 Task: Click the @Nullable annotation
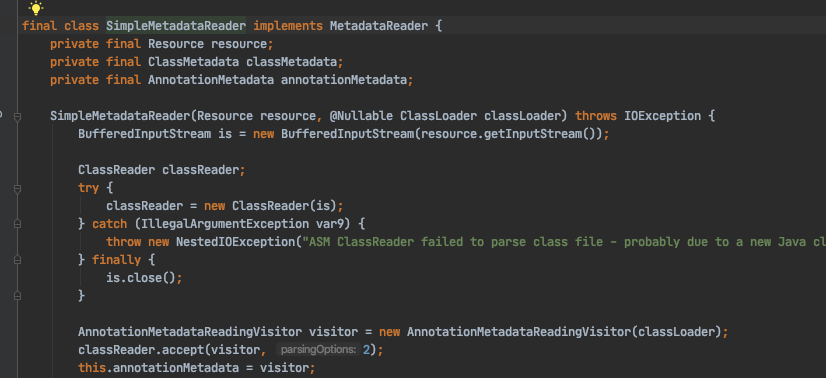(x=361, y=116)
